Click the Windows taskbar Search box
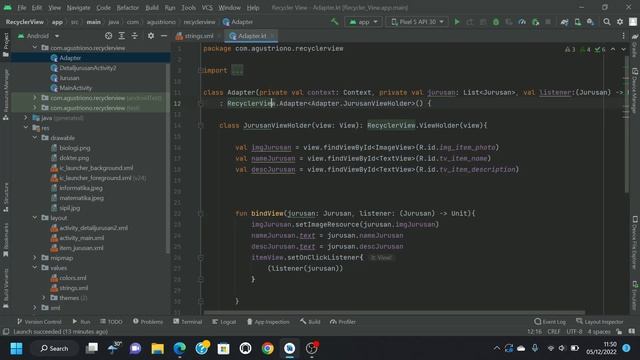 (54, 348)
